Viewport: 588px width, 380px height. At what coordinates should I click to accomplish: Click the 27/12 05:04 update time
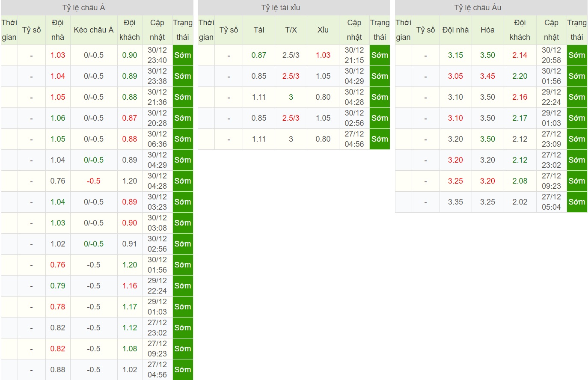click(x=551, y=202)
